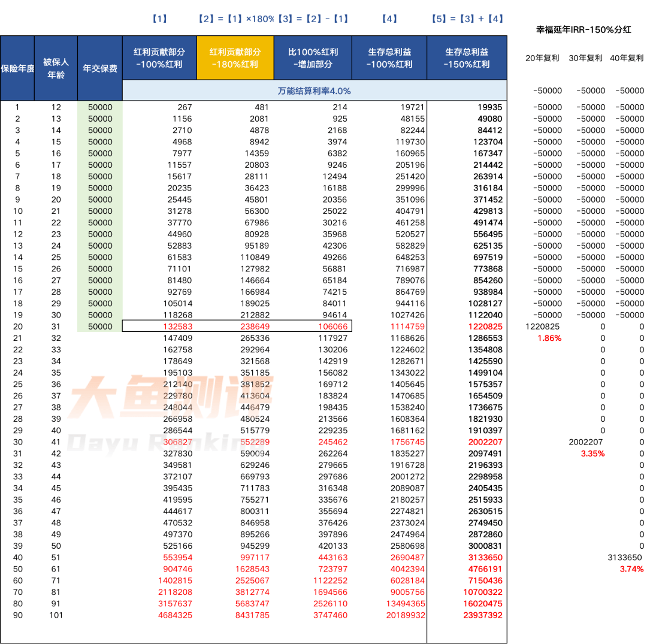The image size is (647, 644).
Task: Click the 1.86% IRR value
Action: point(549,338)
